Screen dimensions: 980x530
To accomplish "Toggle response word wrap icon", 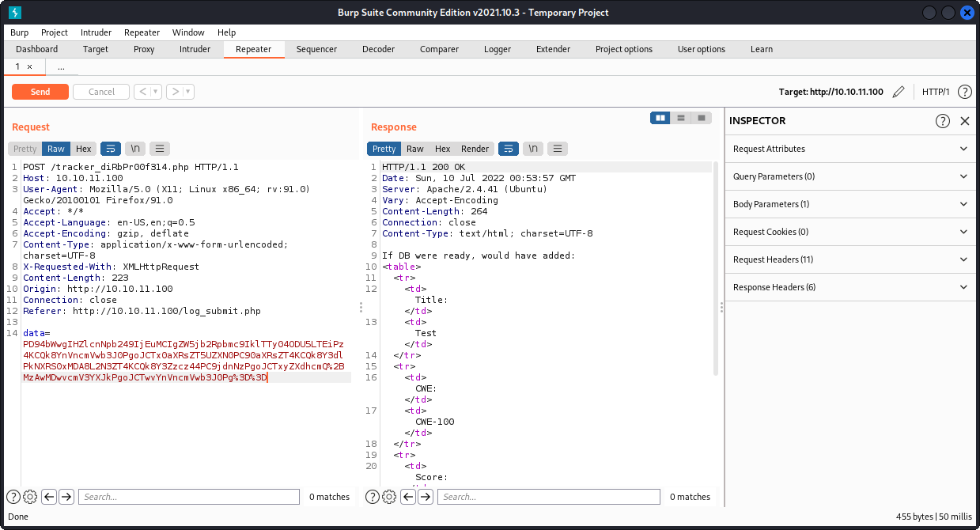I will 509,149.
